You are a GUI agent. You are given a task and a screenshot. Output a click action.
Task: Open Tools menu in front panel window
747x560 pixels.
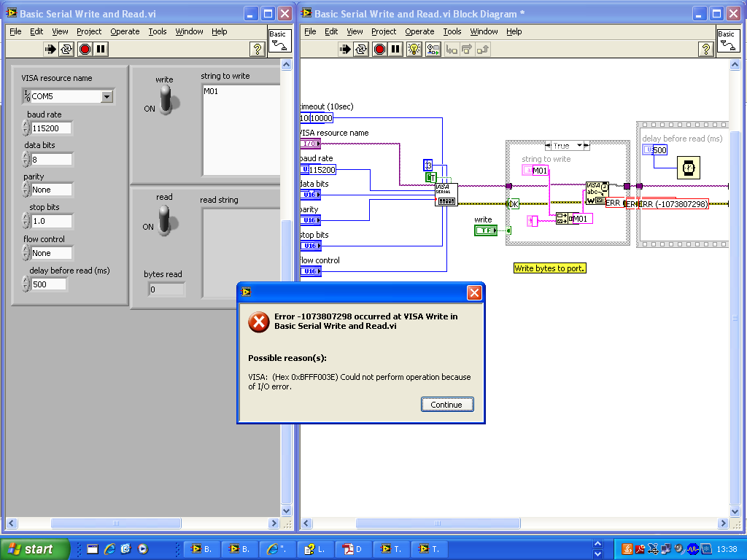[x=158, y=31]
